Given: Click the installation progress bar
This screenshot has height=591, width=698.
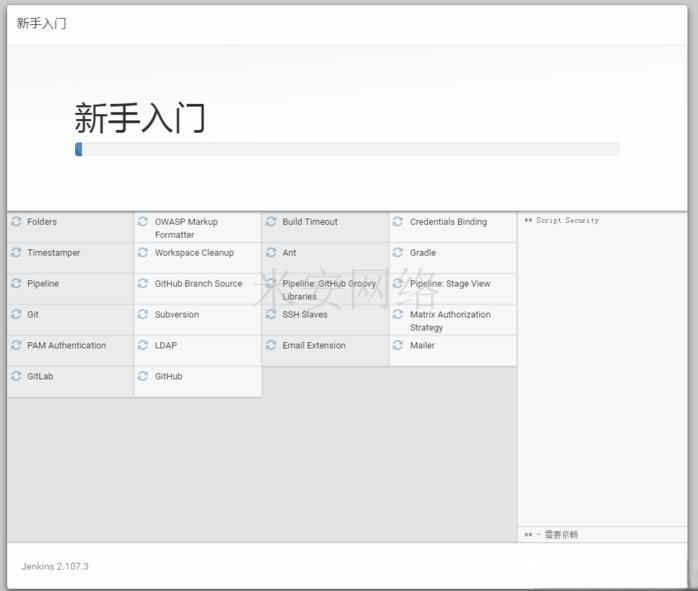Looking at the screenshot, I should tap(347, 149).
